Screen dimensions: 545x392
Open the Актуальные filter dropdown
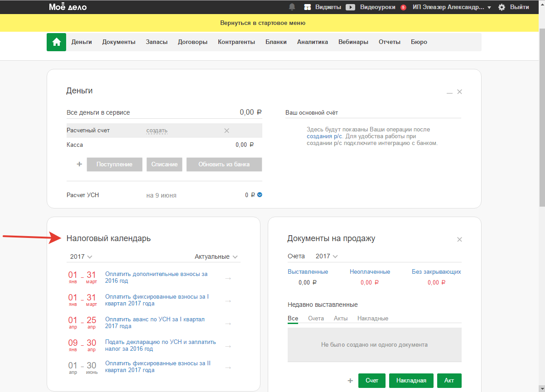pyautogui.click(x=216, y=256)
